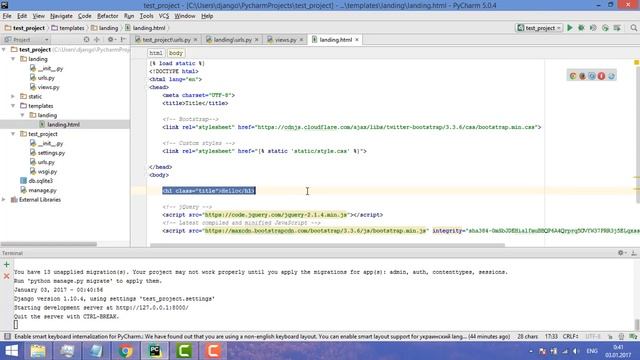Open the Tools menu
This screenshot has width=640, height=360.
pos(146,16)
